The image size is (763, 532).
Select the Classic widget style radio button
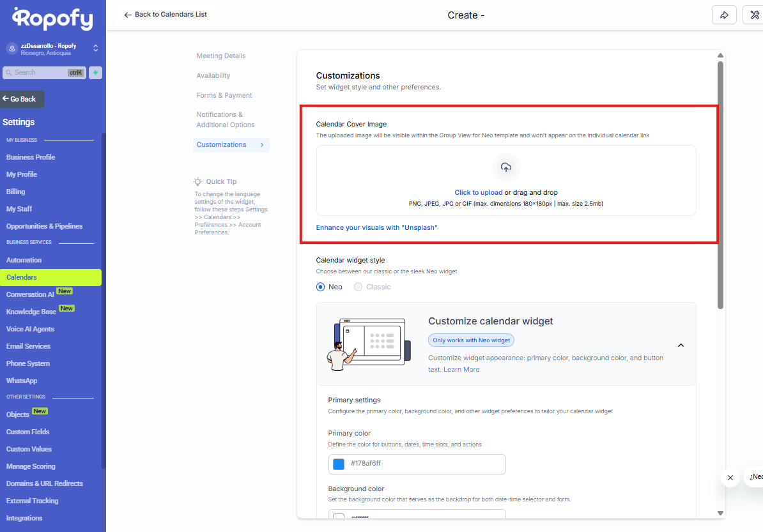click(x=358, y=287)
